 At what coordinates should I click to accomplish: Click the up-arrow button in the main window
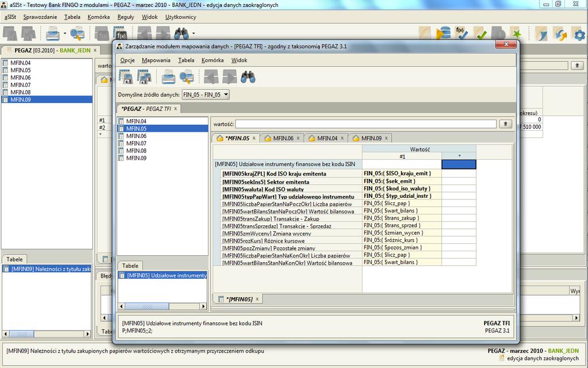click(577, 66)
